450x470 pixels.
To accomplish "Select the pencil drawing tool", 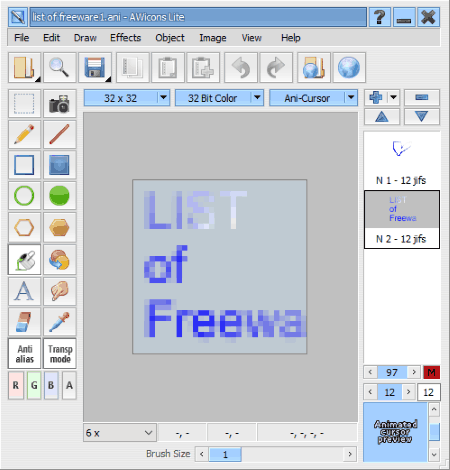I will tap(24, 134).
